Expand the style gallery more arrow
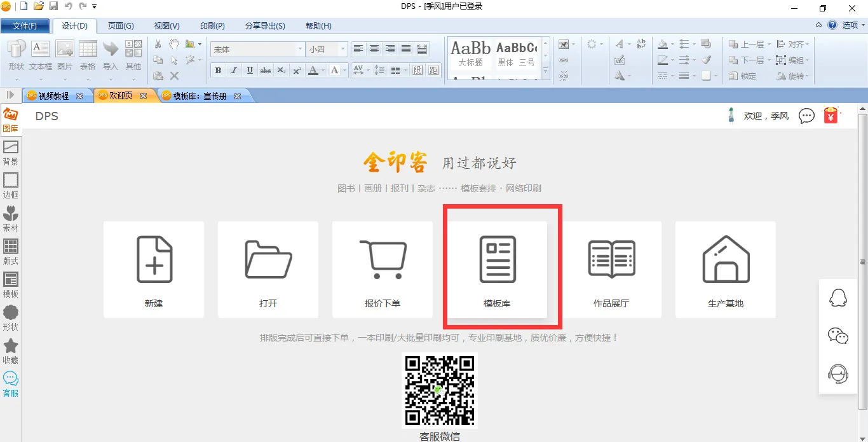Screen dimensions: 868x442 [x=545, y=71]
